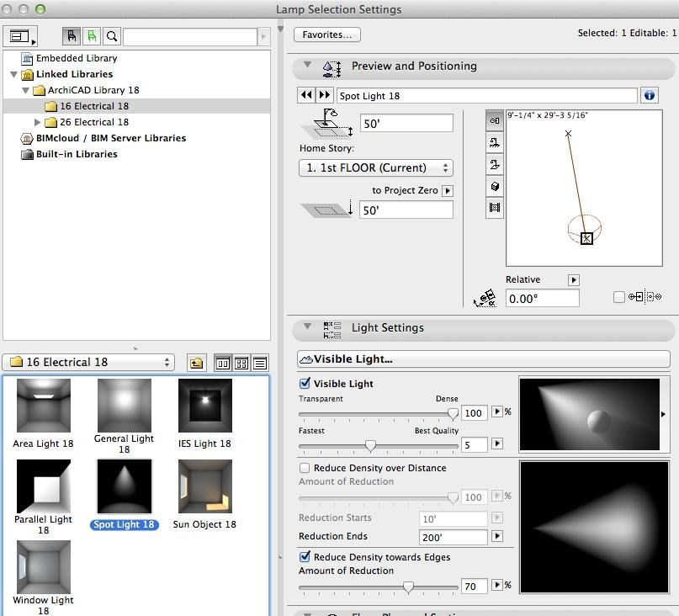Collapse the Linked Libraries tree node
Image resolution: width=679 pixels, height=616 pixels.
coord(13,75)
